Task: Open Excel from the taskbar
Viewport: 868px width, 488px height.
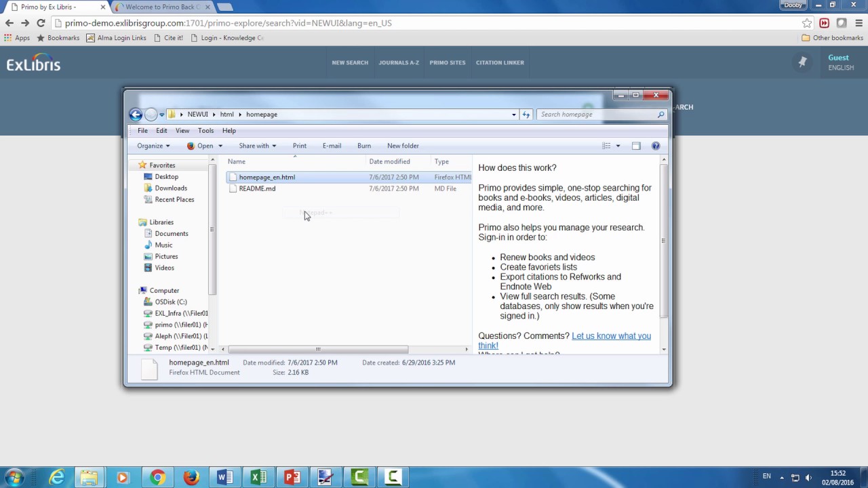Action: point(258,478)
